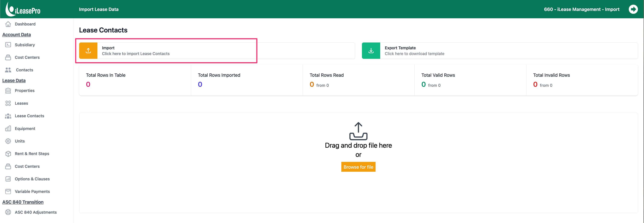
Task: Click the Variable Payments wallet icon
Action: pos(8,191)
